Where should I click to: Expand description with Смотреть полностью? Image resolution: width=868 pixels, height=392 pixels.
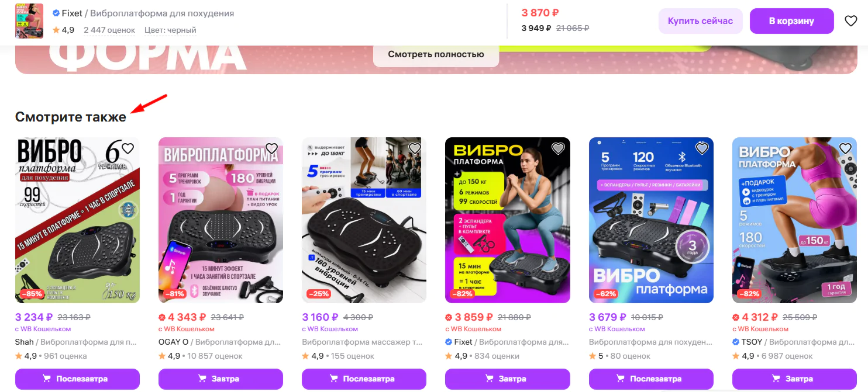pos(436,54)
